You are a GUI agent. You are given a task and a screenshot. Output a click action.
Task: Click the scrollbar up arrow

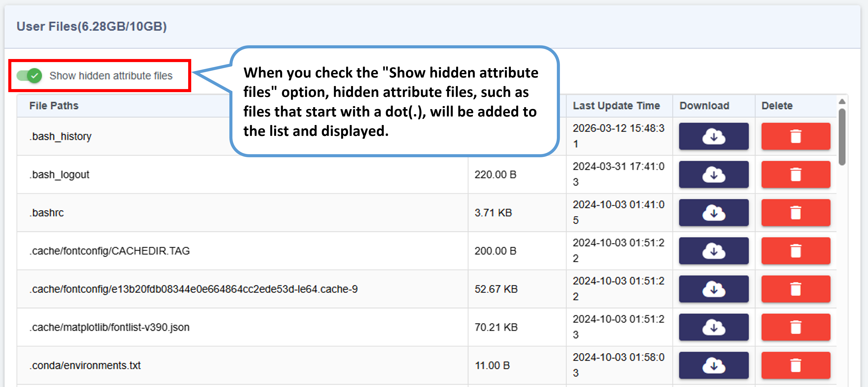tap(842, 101)
